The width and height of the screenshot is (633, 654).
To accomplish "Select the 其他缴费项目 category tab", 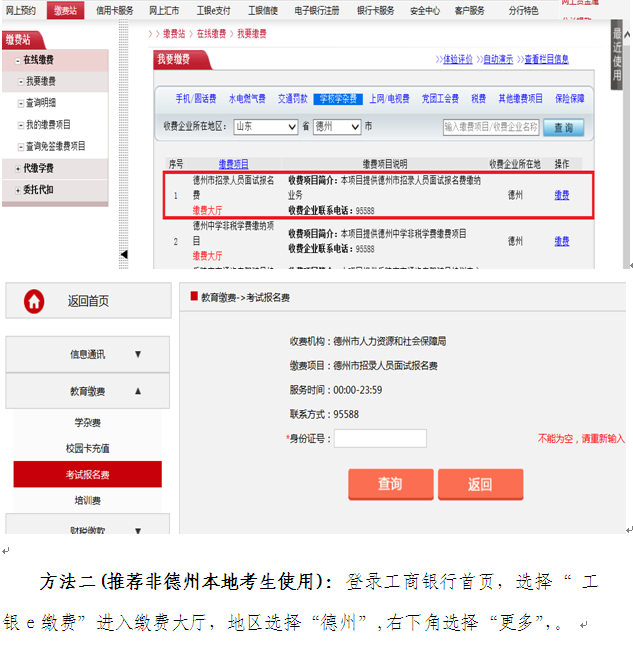I will (520, 99).
